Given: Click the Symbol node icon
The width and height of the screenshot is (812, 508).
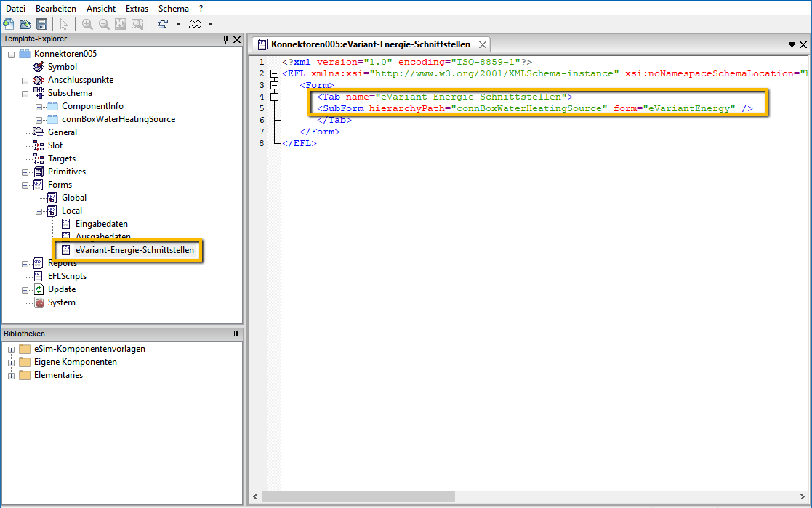Looking at the screenshot, I should tap(39, 67).
